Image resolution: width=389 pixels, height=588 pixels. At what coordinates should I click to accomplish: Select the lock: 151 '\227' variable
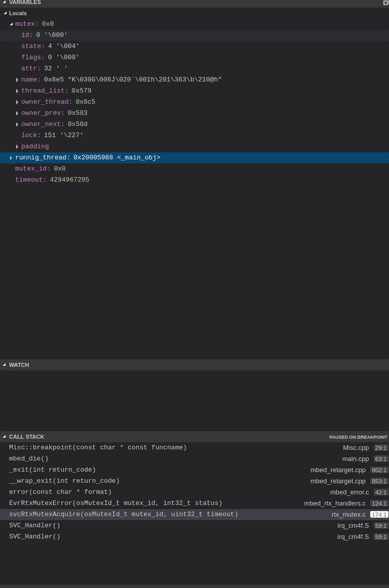pyautogui.click(x=194, y=136)
